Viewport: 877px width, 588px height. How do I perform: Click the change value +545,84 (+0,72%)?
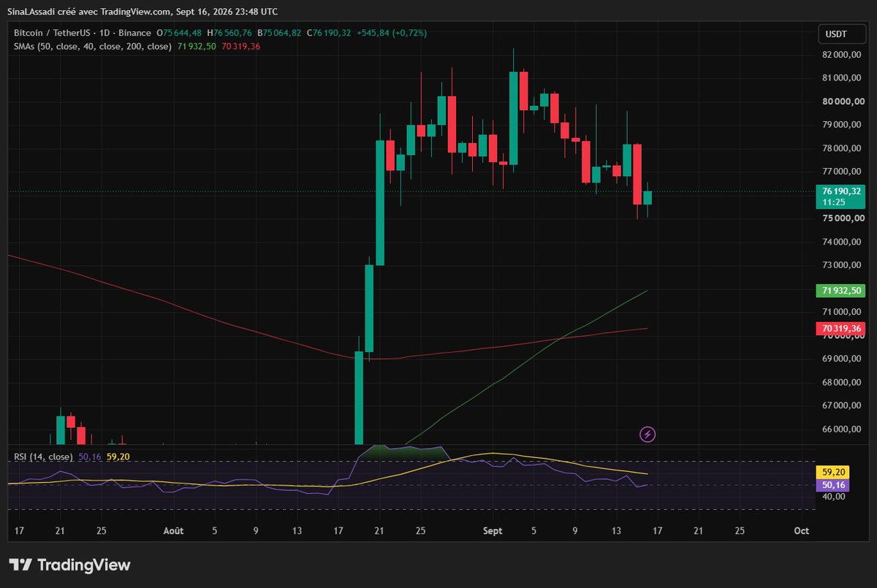point(392,33)
